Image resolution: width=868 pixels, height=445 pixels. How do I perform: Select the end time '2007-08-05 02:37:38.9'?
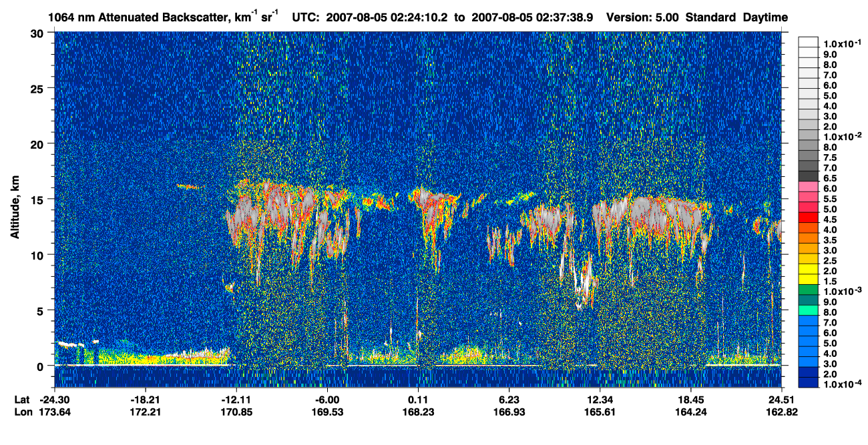531,17
